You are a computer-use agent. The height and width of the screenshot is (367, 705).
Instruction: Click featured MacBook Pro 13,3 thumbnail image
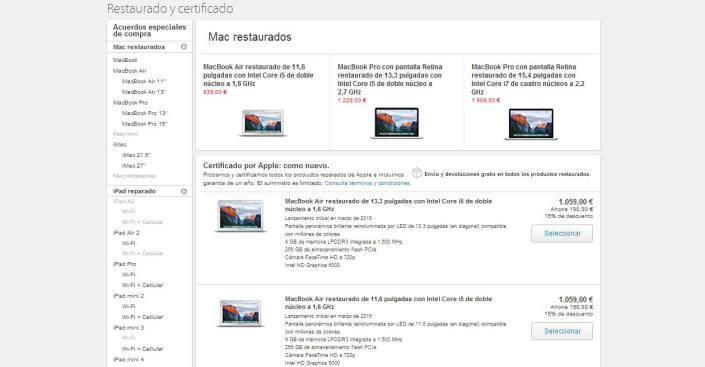tap(397, 123)
